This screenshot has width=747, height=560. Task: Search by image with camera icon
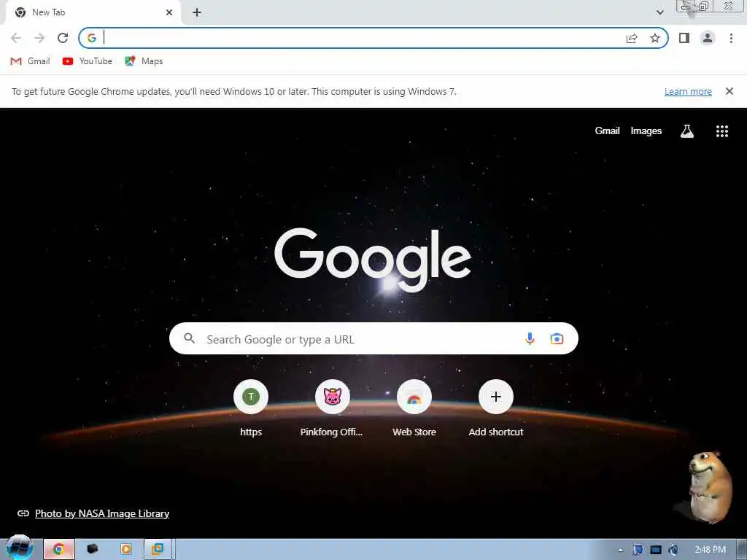click(557, 338)
